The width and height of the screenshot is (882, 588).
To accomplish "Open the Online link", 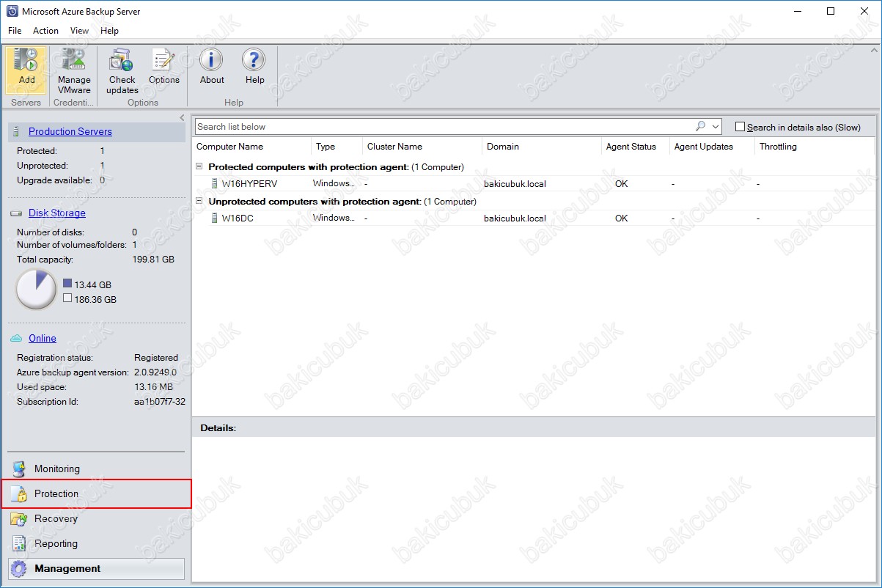I will 43,338.
